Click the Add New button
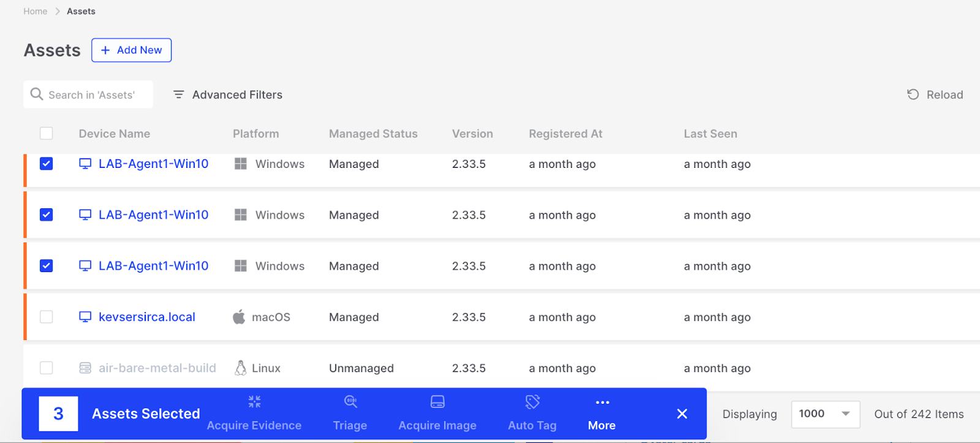 pos(132,50)
